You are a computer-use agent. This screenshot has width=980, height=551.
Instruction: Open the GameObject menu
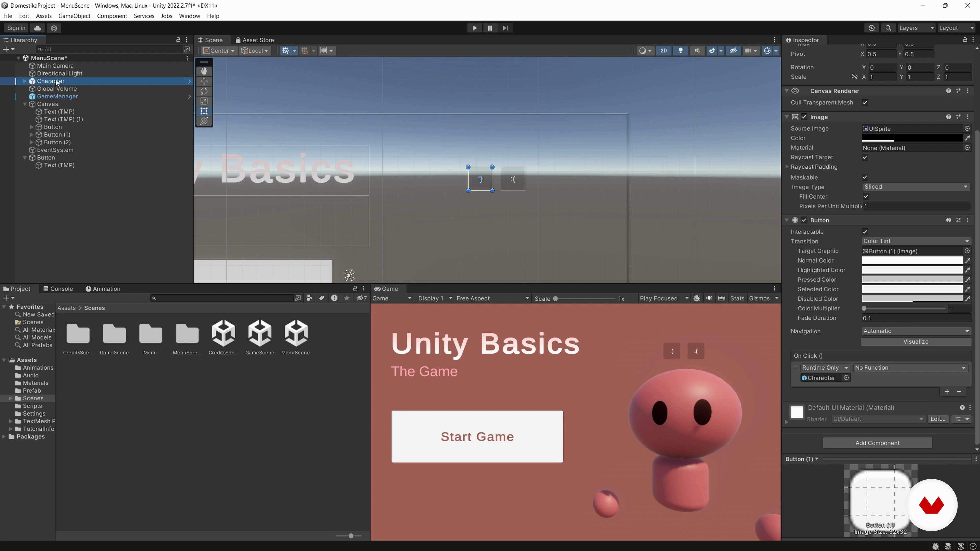[74, 16]
